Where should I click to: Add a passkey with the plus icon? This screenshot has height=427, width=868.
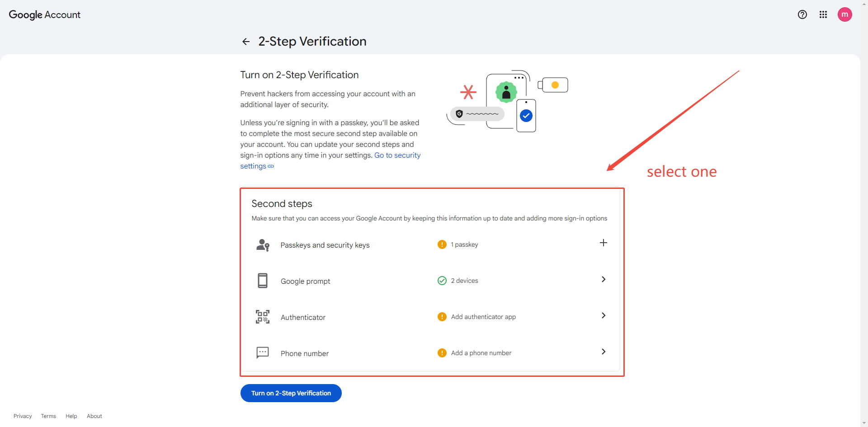(x=604, y=243)
